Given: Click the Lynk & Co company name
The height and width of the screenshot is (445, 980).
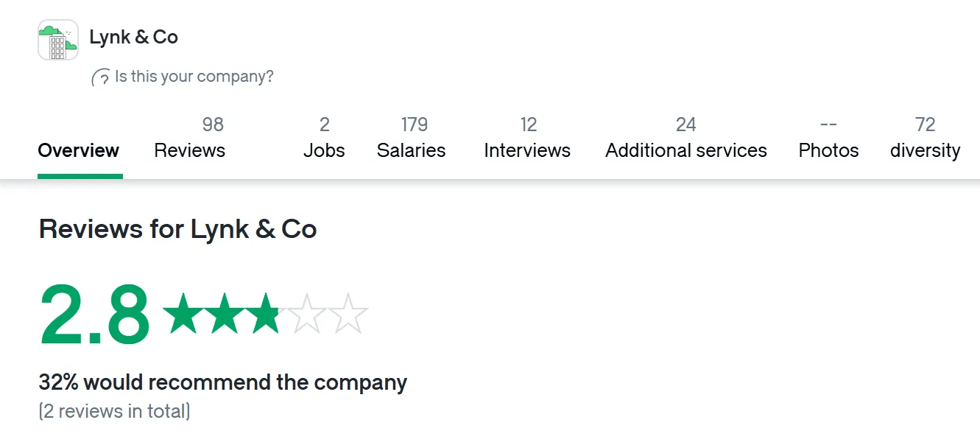Looking at the screenshot, I should tap(134, 37).
